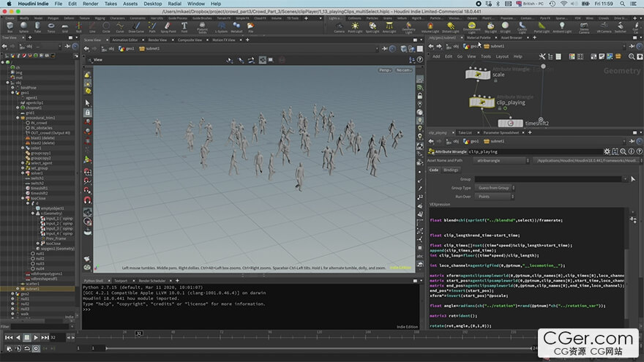
Task: Click the lock icon in viewport toolbar
Action: click(88, 113)
